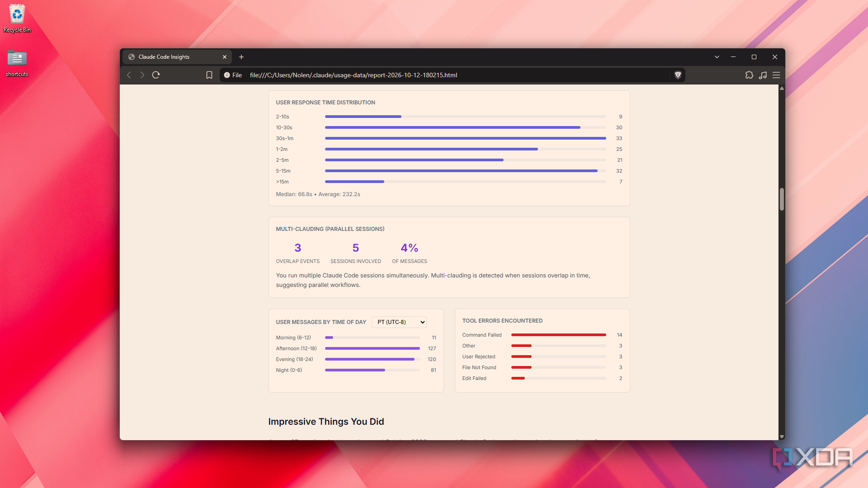Click the 'Sessions Involved' caption

[x=356, y=261]
